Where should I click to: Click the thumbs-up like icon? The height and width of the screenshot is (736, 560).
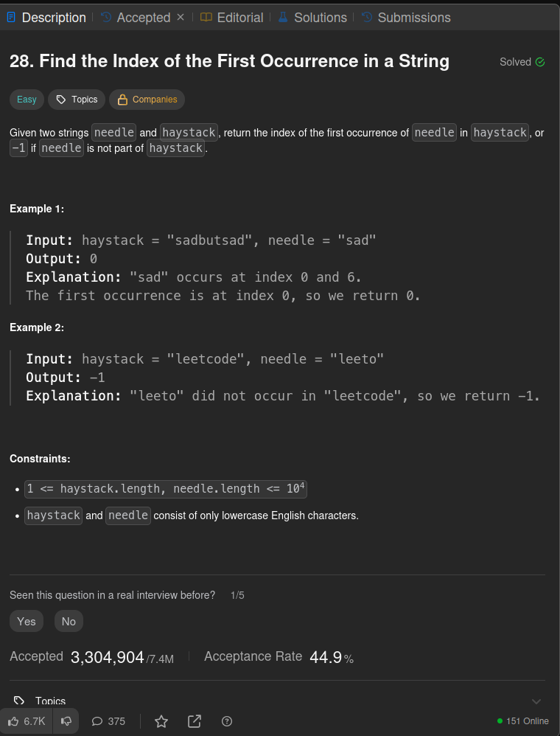[x=13, y=721]
